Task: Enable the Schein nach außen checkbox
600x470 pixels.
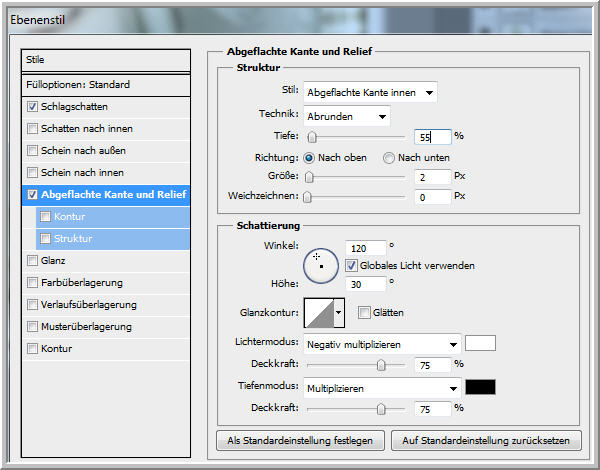Action: (33, 150)
